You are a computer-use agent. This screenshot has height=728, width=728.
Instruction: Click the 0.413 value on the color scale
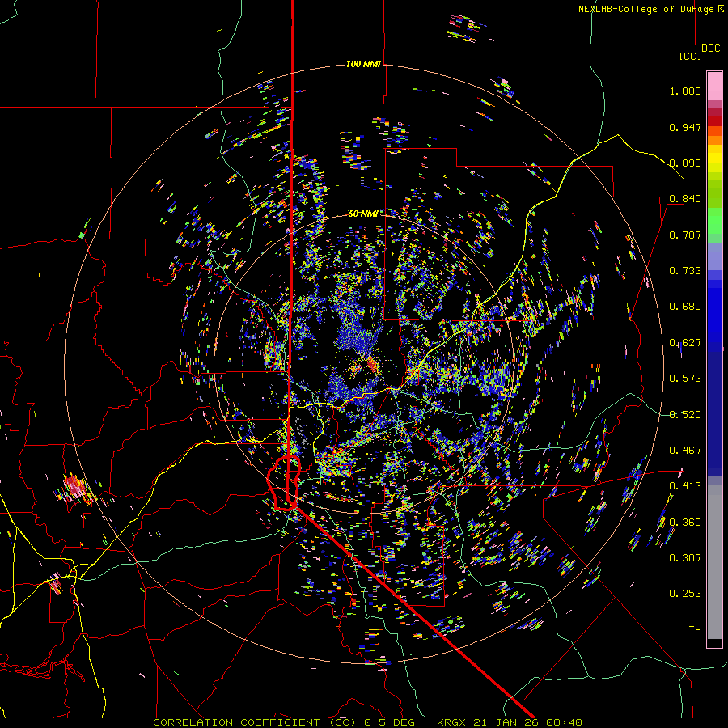685,486
